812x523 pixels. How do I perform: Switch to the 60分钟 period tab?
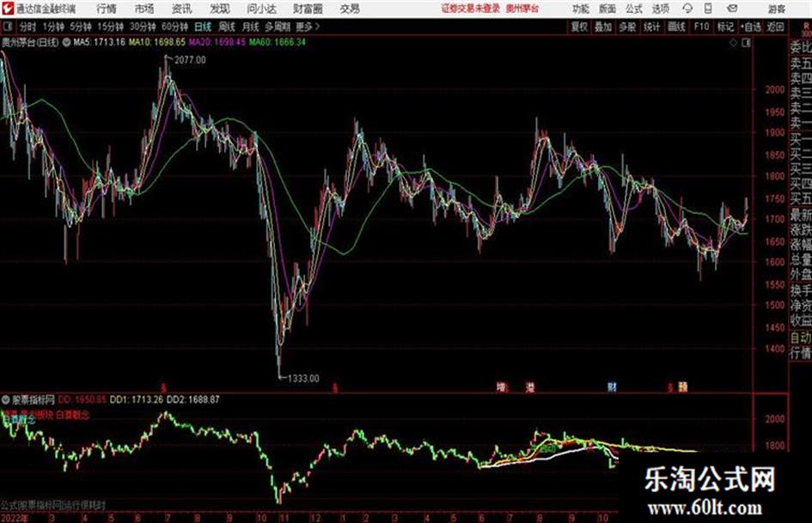175,27
